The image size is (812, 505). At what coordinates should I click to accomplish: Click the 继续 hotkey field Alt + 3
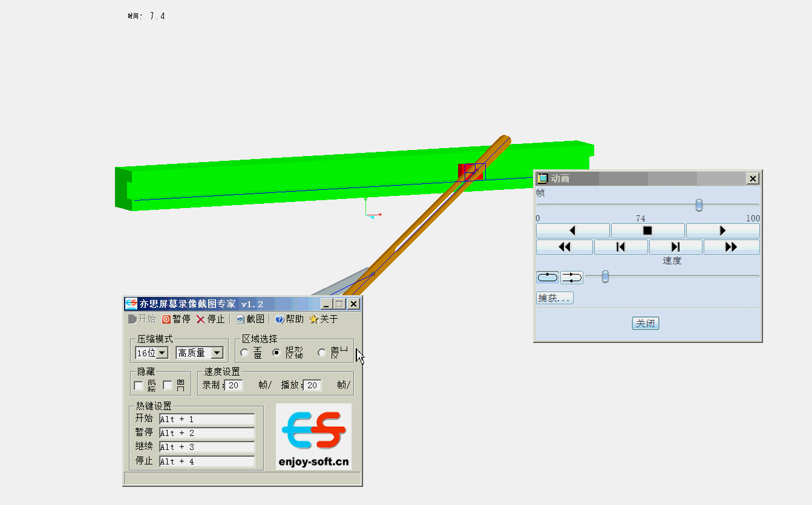pos(207,447)
